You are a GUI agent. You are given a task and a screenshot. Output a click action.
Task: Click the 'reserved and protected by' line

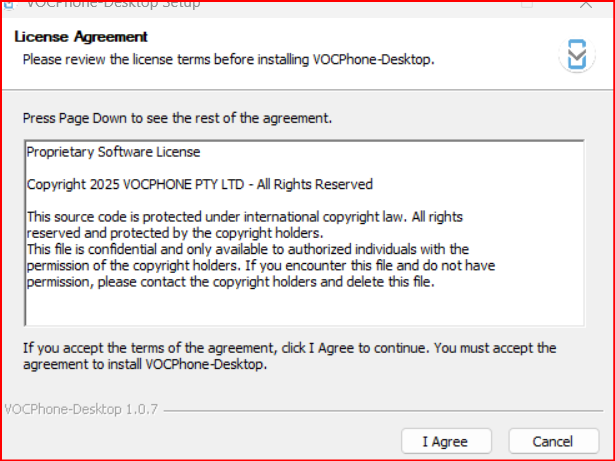[x=175, y=233]
